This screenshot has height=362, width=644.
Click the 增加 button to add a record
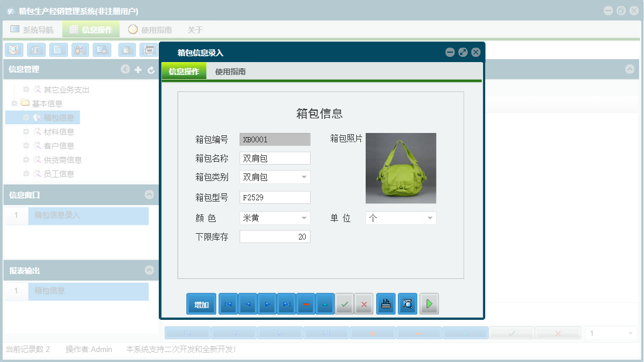(201, 303)
